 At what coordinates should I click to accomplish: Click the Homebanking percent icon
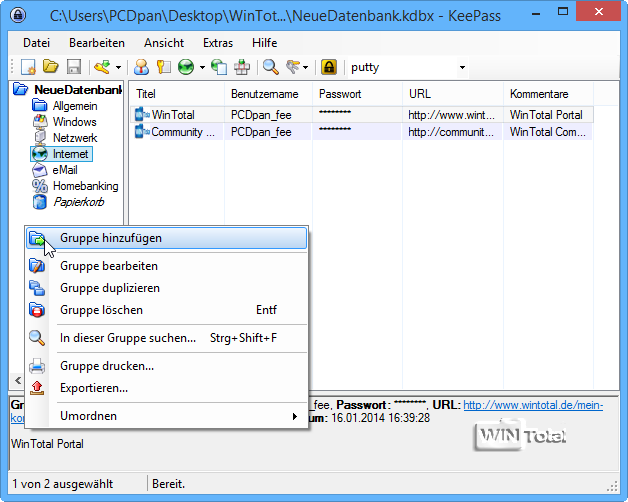(x=40, y=186)
